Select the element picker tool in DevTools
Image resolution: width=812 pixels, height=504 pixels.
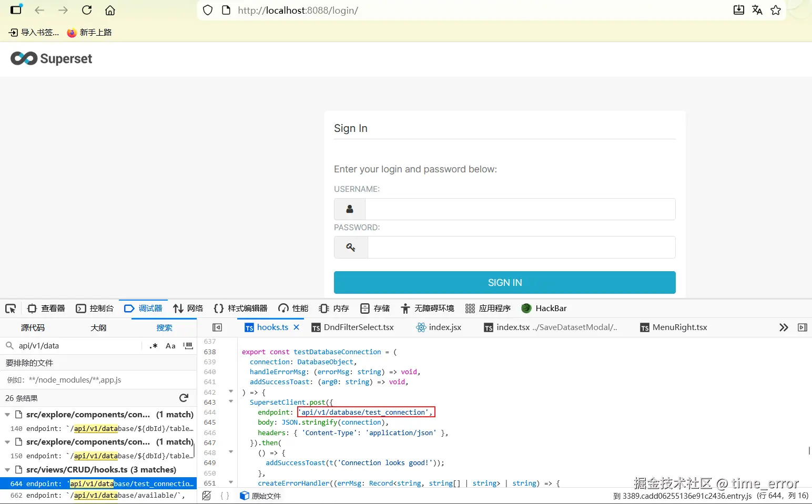pos(11,308)
